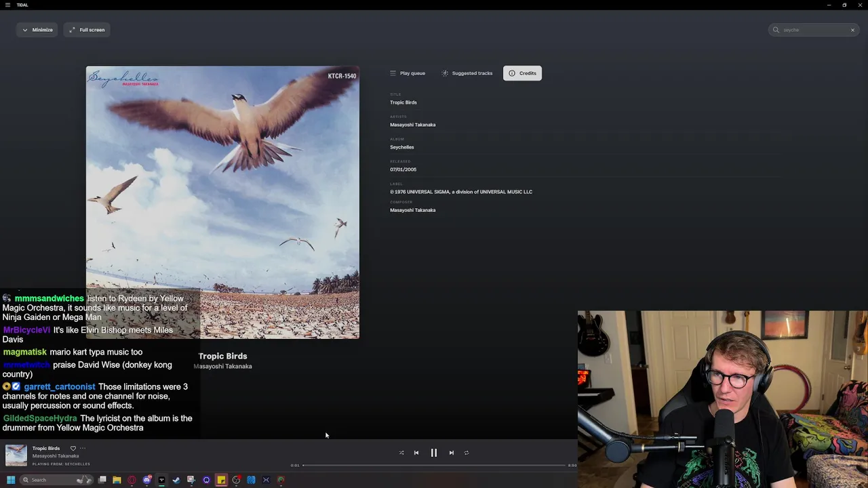Viewport: 868px width, 488px height.
Task: Click the UNIVERSAL SIGMA label text
Action: coord(461,192)
